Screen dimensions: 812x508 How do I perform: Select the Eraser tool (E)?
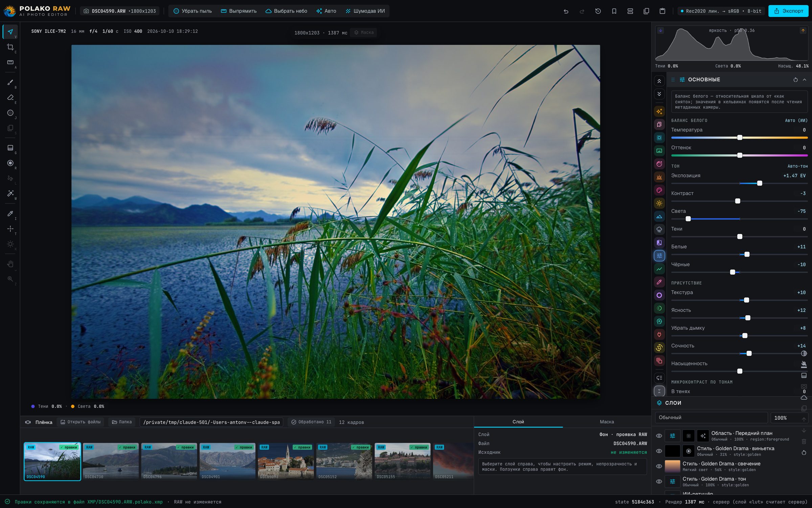pos(10,98)
